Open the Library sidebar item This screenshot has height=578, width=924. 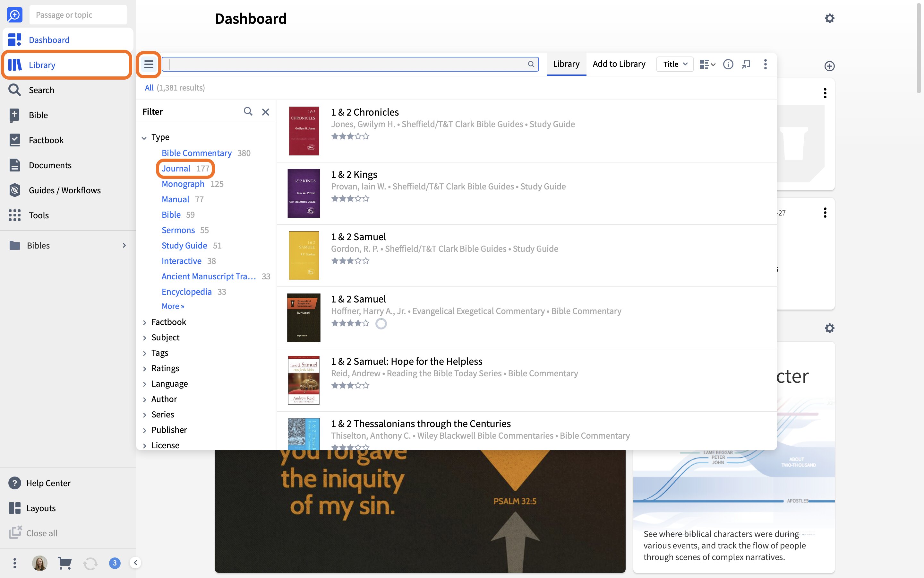68,65
